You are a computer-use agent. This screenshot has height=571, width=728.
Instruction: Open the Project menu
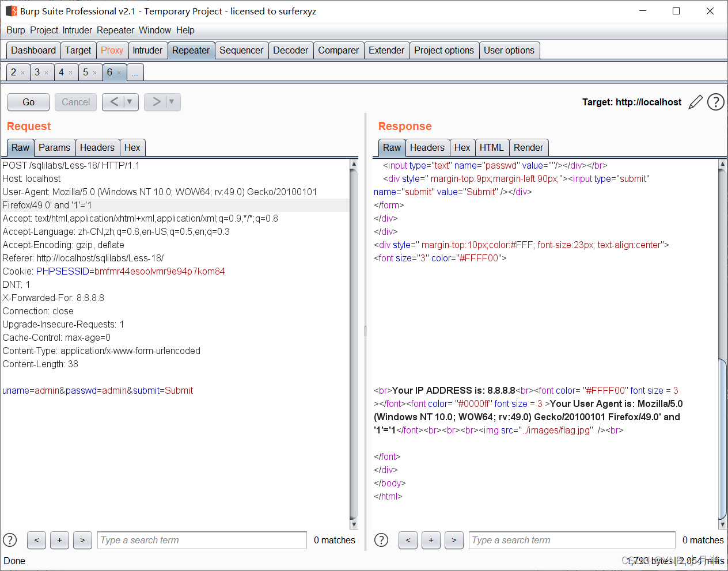coord(44,30)
